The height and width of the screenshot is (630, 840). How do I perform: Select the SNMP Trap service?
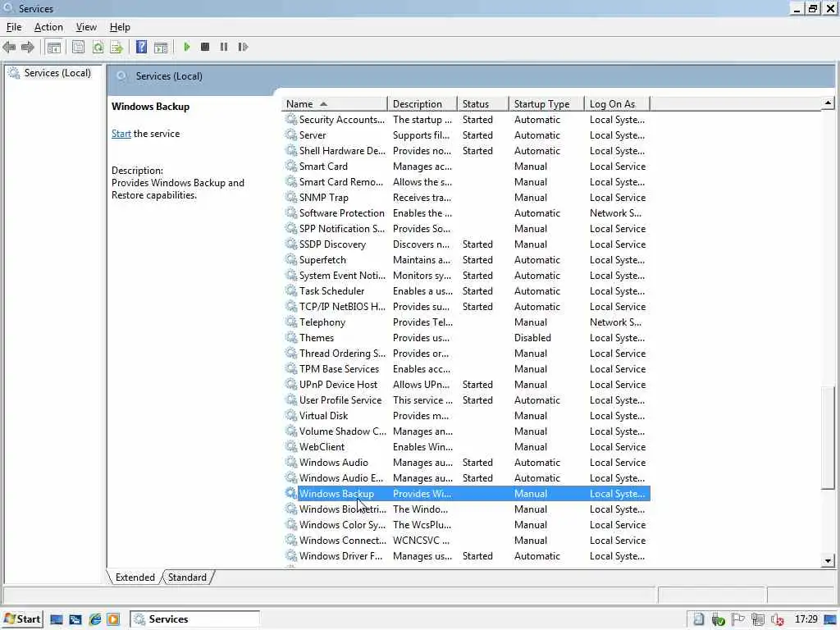pos(467,197)
